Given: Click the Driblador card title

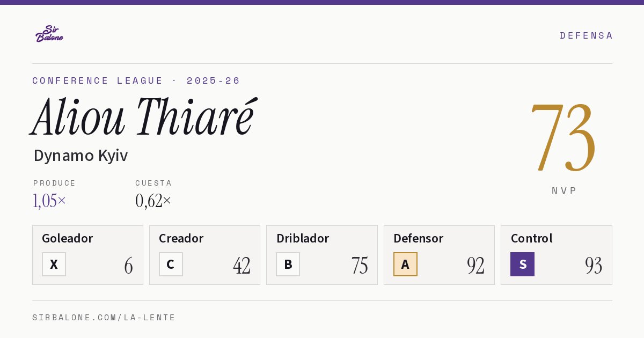Looking at the screenshot, I should [303, 238].
